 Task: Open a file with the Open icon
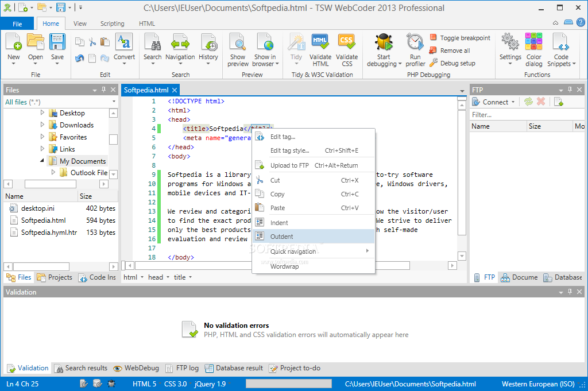36,42
